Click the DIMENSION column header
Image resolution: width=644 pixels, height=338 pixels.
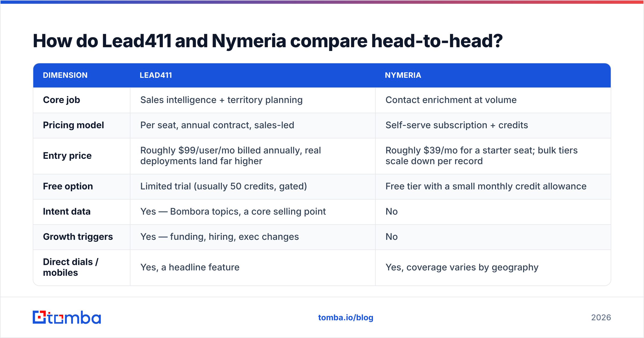(65, 75)
